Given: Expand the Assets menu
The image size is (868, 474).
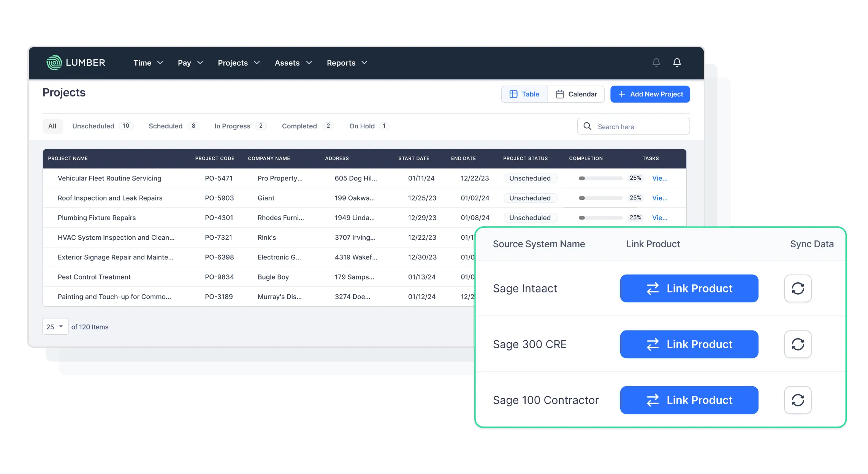Looking at the screenshot, I should (293, 63).
